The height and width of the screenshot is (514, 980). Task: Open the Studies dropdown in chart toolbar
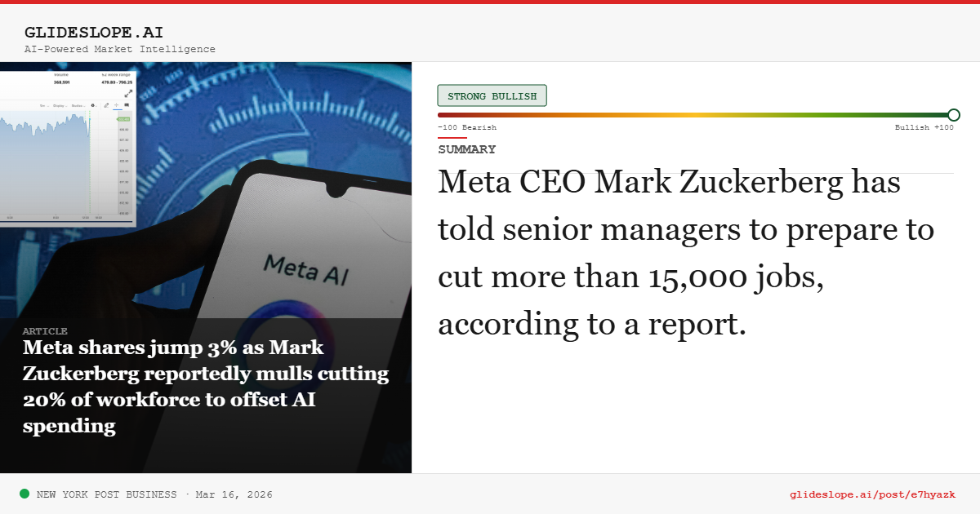tap(78, 105)
